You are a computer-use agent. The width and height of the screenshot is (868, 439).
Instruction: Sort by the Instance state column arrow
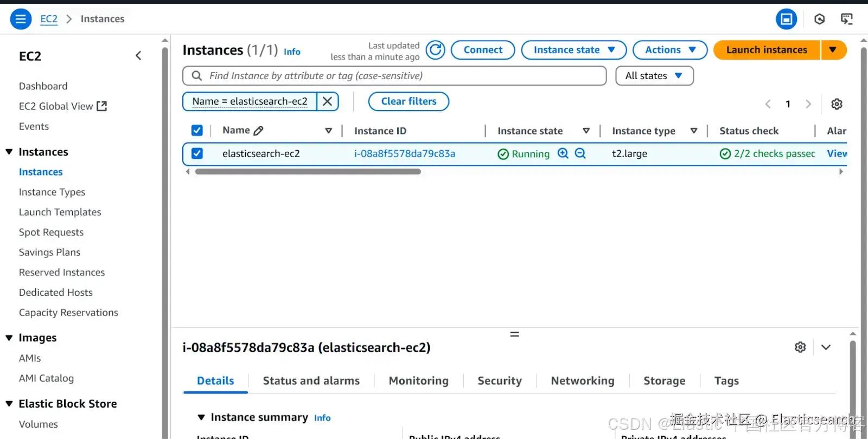click(586, 131)
